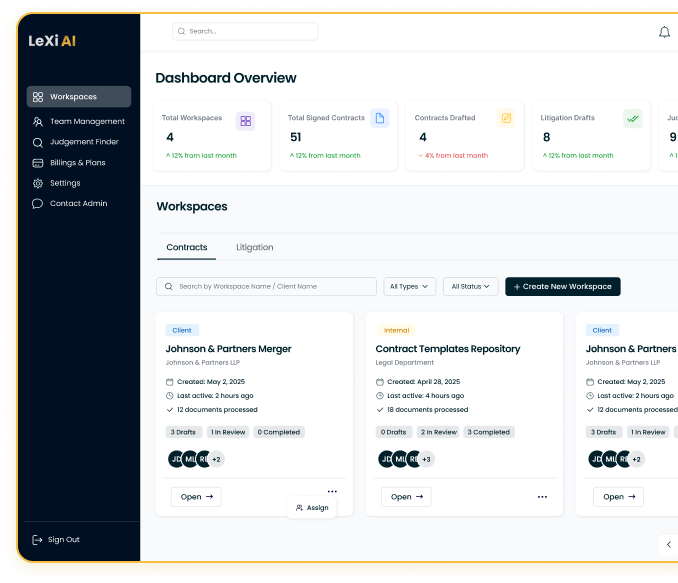678x583 pixels.
Task: Click the notification bell icon
Action: [664, 32]
